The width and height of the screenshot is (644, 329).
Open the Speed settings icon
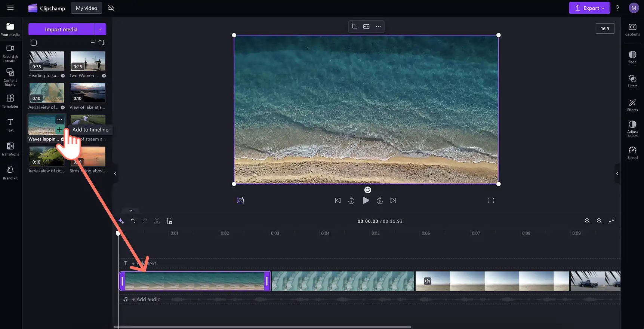point(632,153)
